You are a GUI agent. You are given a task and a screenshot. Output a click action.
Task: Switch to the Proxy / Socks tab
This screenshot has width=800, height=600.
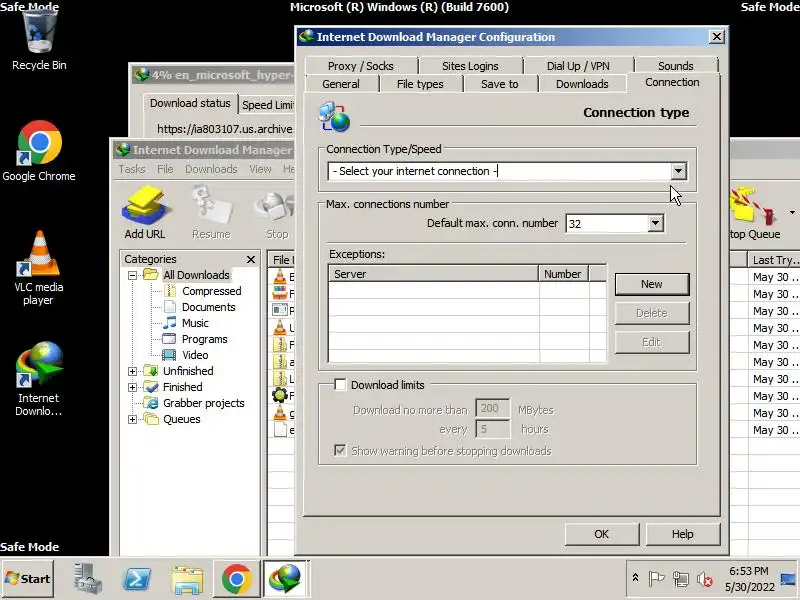pos(361,66)
